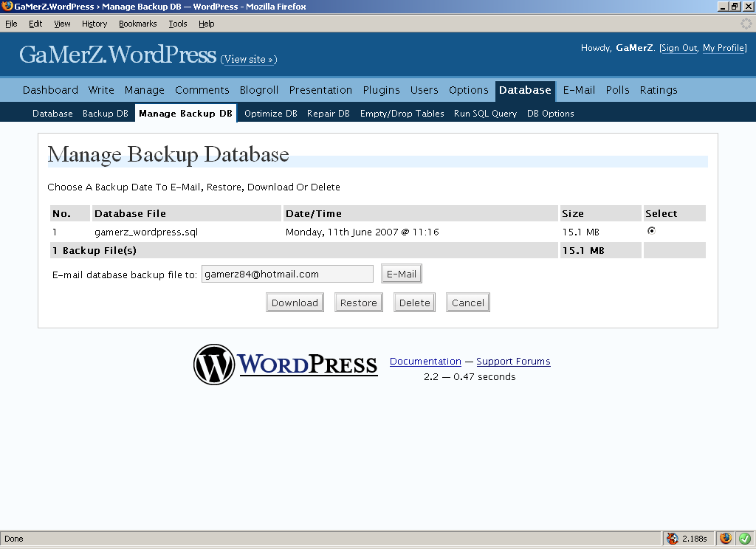Viewport: 756px width, 549px height.
Task: Click the green checkmark status bar icon
Action: (x=745, y=539)
